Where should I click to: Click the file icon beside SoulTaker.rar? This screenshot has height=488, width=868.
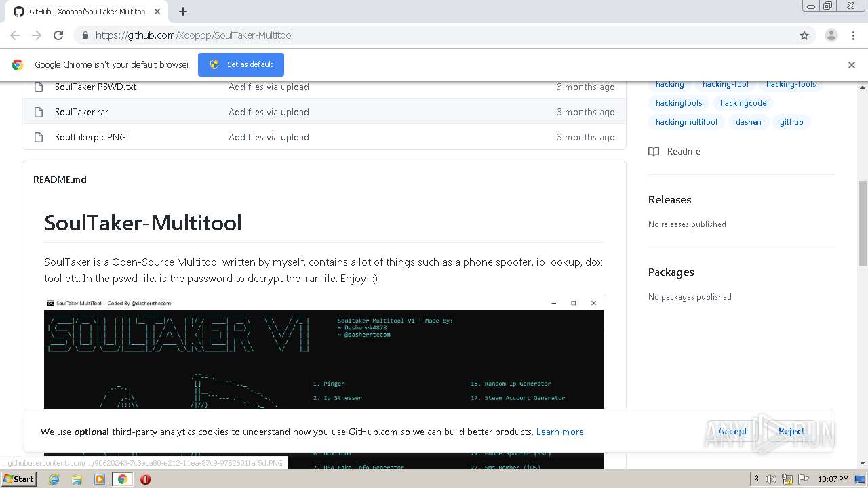pos(38,112)
